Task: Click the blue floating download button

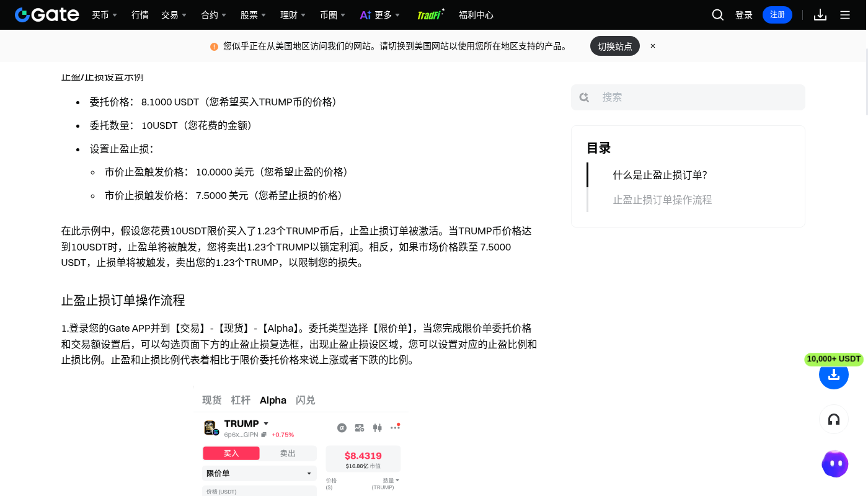Action: (834, 374)
